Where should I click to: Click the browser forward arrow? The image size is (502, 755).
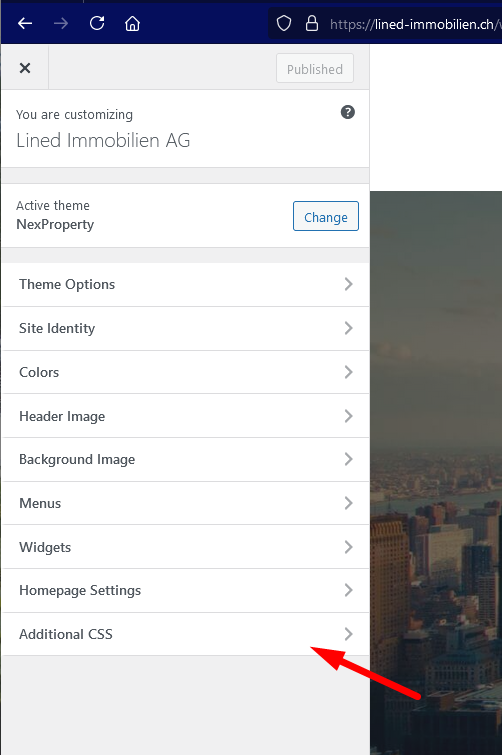tap(61, 23)
